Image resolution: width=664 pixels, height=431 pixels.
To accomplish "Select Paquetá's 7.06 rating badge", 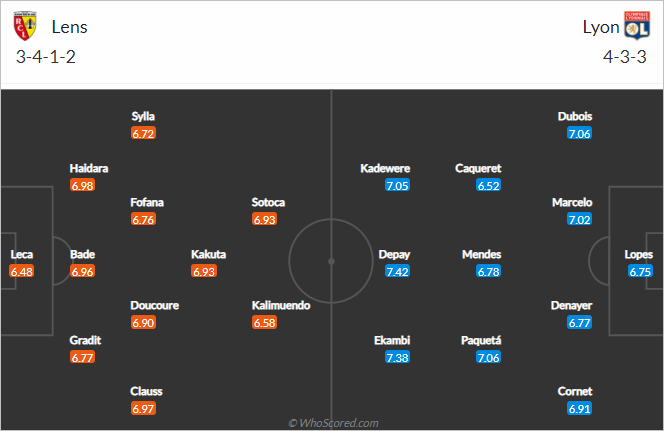I will [488, 357].
